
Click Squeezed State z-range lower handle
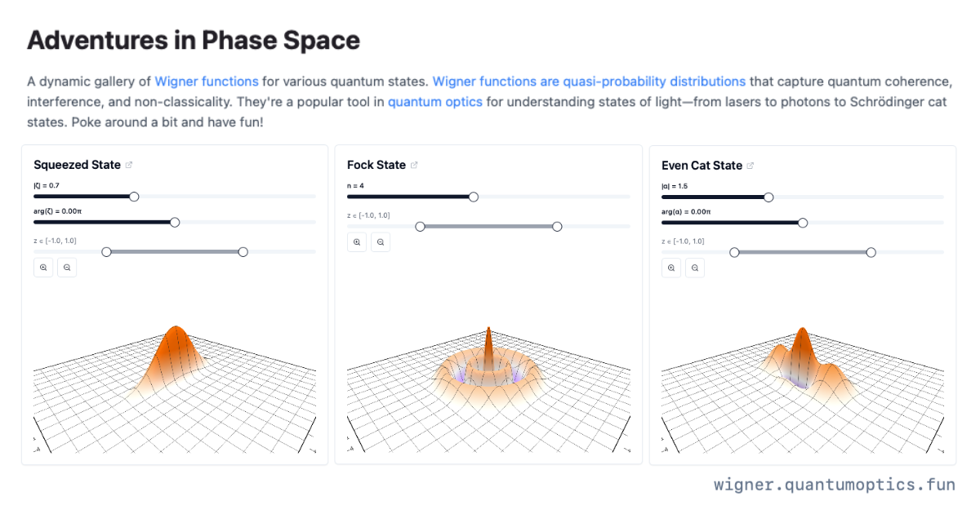point(106,251)
